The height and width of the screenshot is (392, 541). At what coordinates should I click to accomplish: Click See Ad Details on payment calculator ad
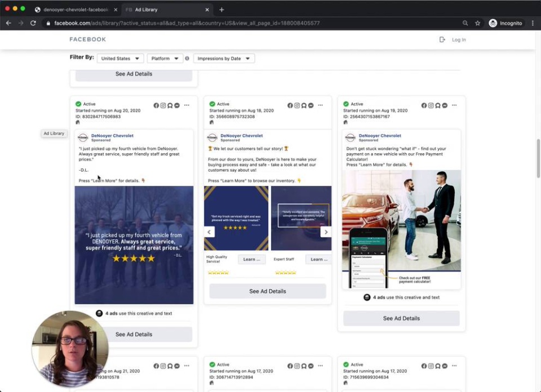[x=401, y=318]
